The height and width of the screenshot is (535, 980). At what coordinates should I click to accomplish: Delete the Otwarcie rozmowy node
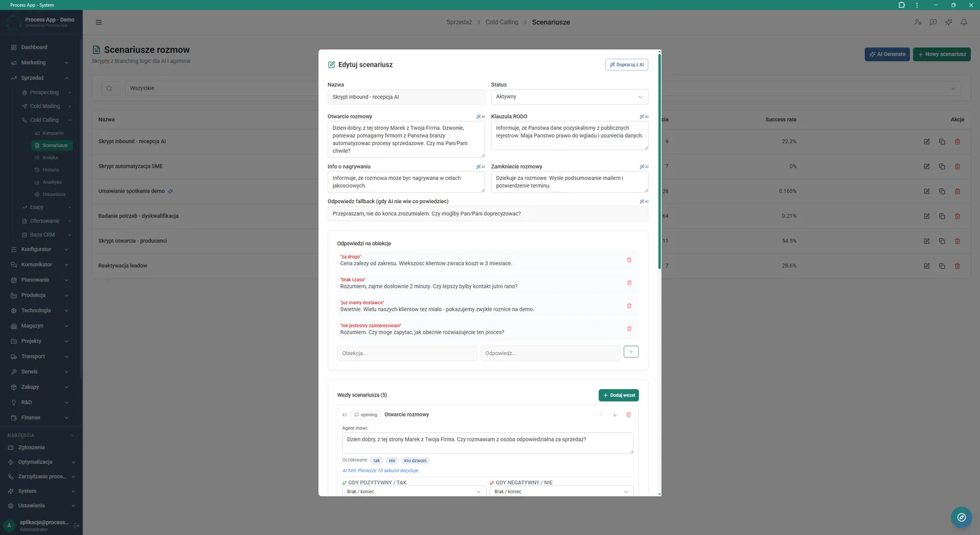628,415
